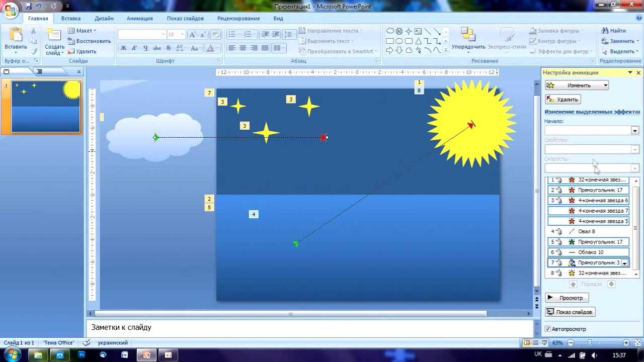The width and height of the screenshot is (644, 362).
Task: Select the 4-point star shape
Action: pos(409,31)
